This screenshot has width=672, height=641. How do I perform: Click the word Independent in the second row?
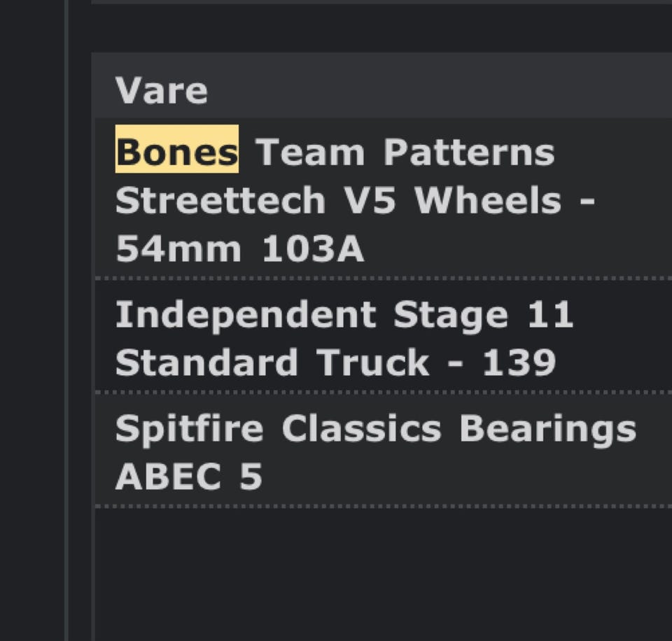point(245,314)
